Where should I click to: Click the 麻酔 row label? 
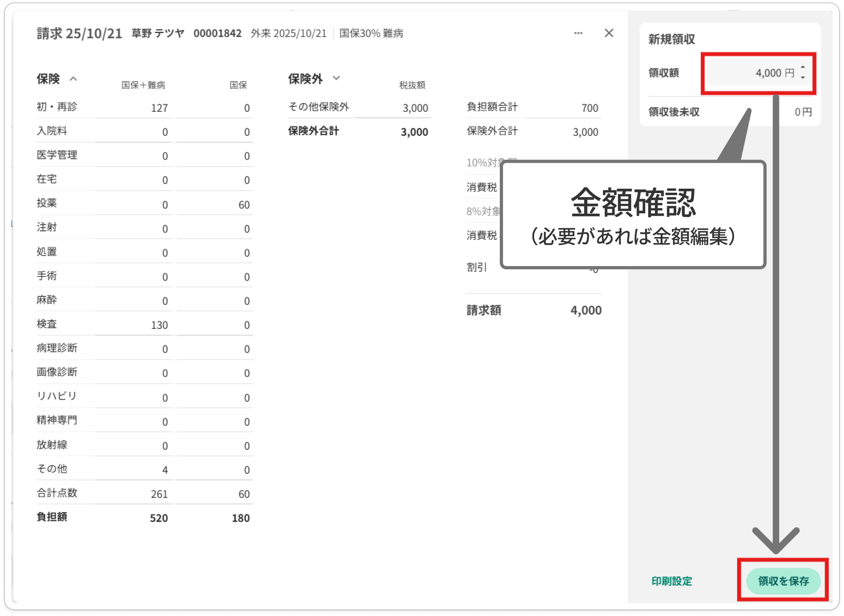pyautogui.click(x=47, y=300)
